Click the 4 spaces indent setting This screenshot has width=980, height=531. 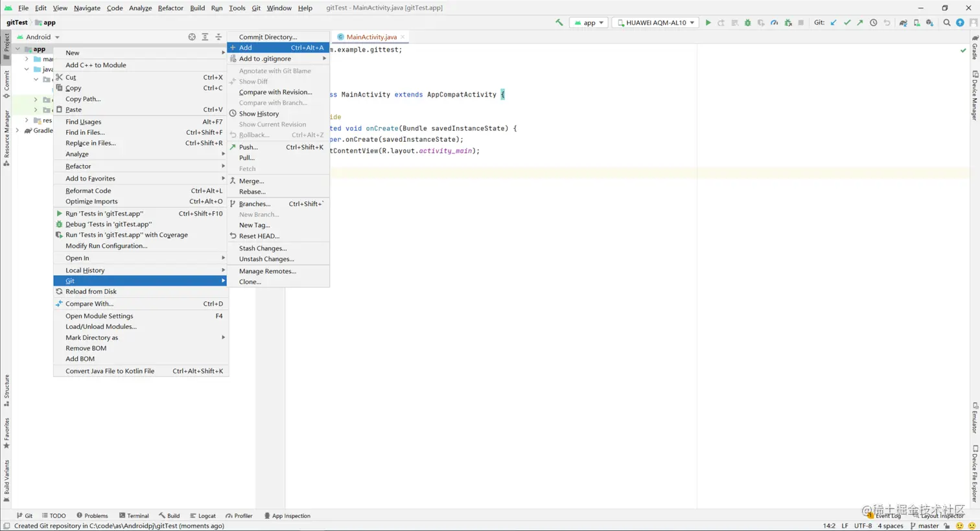(891, 526)
